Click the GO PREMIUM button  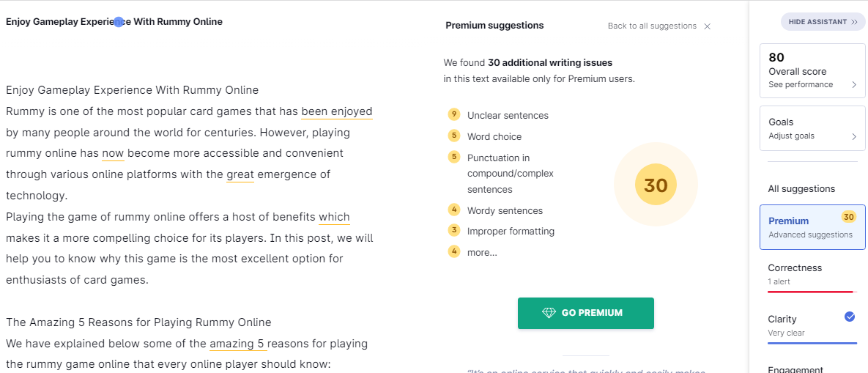coord(586,313)
